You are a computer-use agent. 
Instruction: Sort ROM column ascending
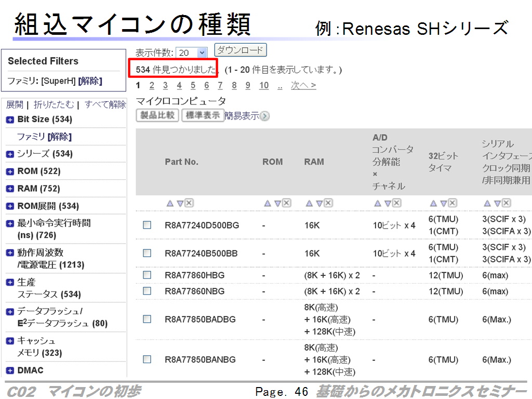268,203
